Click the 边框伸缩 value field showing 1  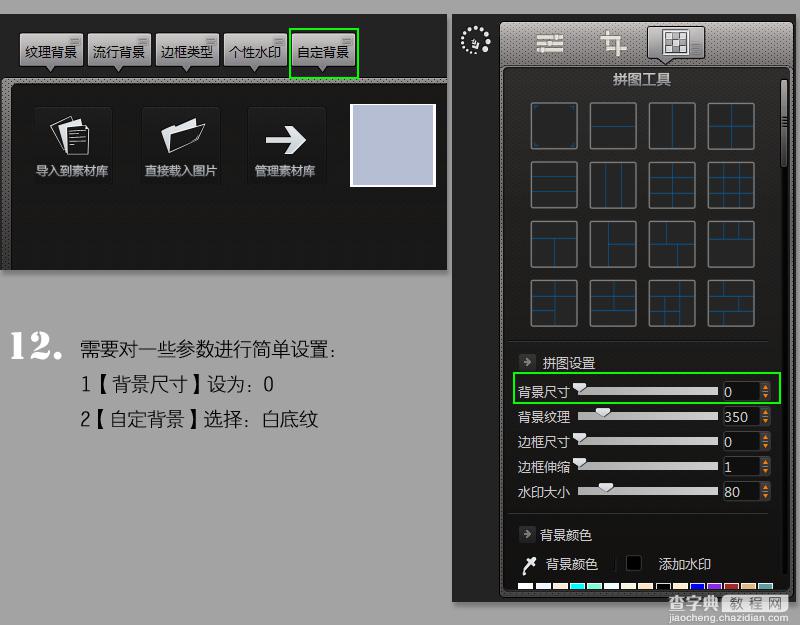741,466
